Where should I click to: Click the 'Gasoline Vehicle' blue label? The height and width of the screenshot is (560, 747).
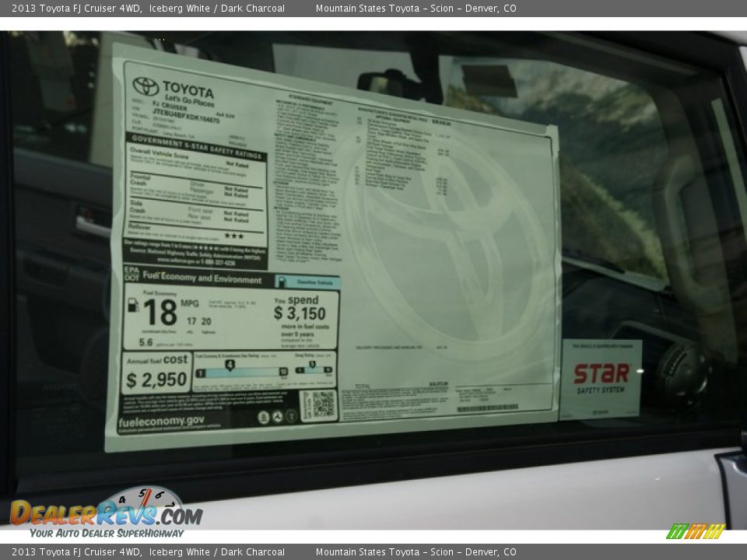coord(308,282)
